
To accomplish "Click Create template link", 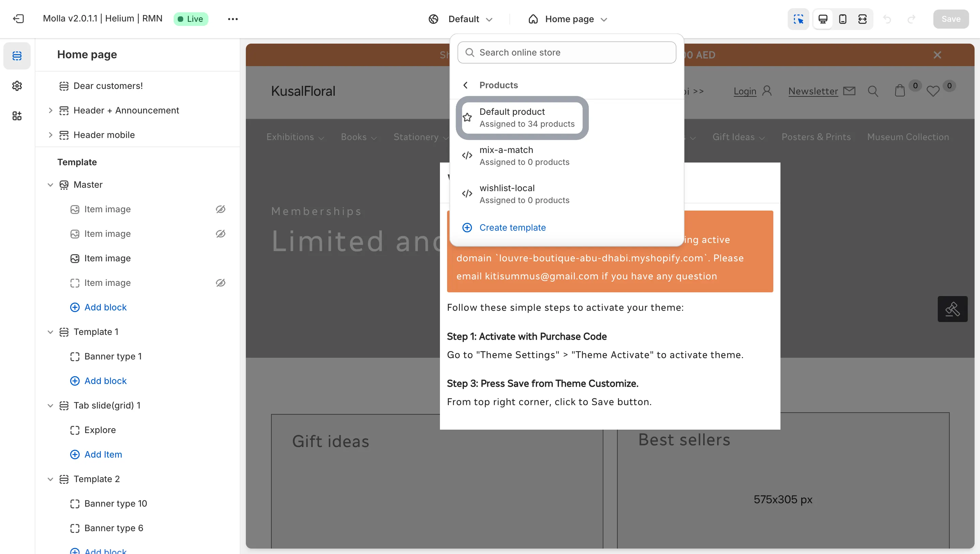I will point(512,227).
